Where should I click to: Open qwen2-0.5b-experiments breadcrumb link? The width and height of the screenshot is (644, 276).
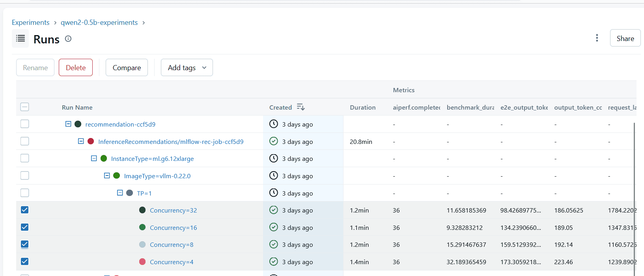tap(99, 22)
